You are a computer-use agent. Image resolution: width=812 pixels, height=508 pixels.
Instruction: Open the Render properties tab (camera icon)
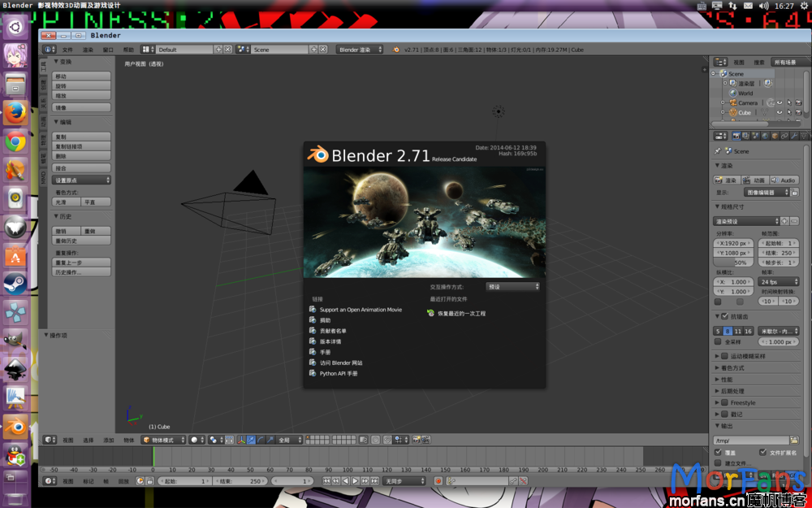coord(736,136)
